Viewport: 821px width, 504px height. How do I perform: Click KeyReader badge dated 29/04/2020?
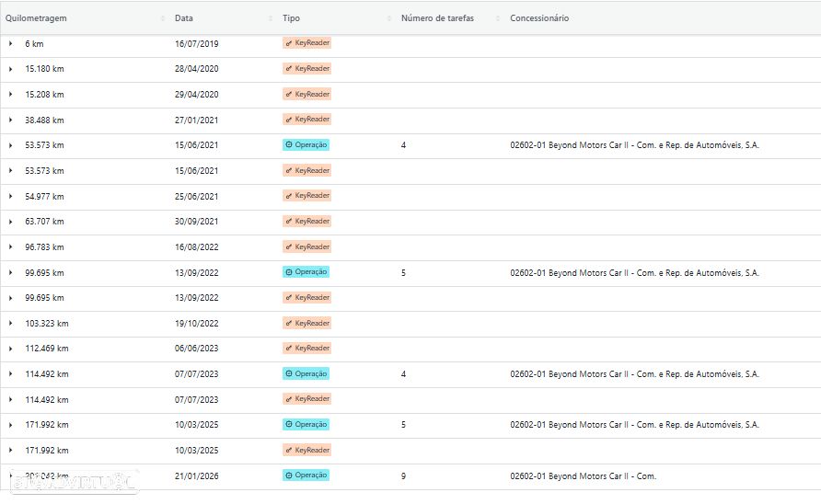pyautogui.click(x=306, y=94)
